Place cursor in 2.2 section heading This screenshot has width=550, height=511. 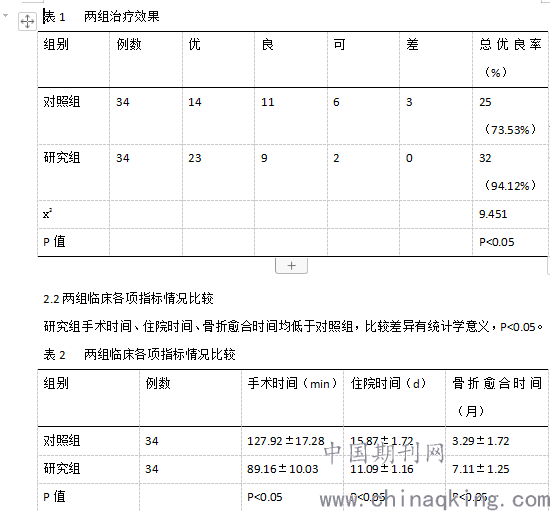click(x=128, y=299)
